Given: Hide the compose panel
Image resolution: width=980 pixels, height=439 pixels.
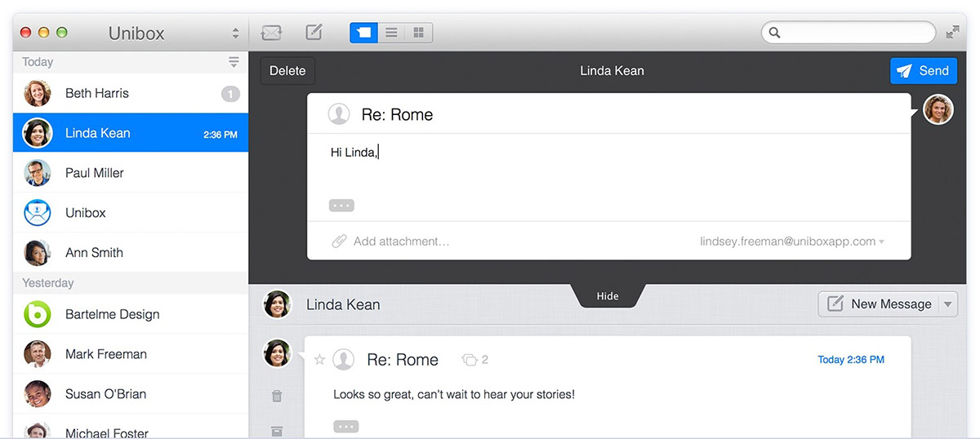Looking at the screenshot, I should click(608, 296).
